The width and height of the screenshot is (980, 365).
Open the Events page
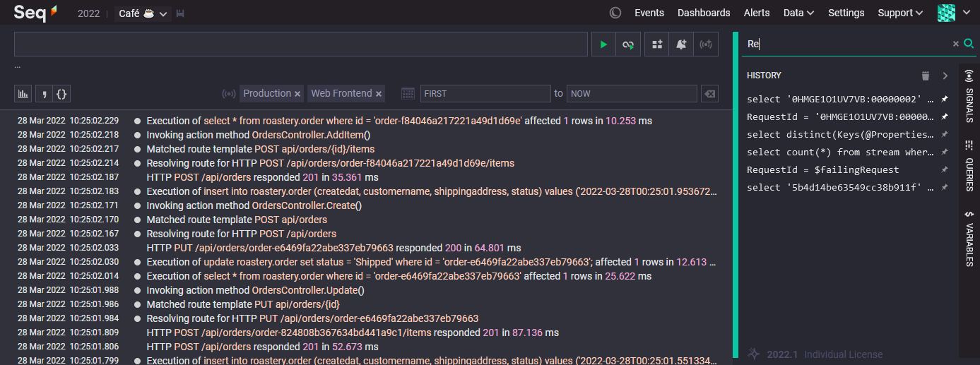tap(649, 13)
